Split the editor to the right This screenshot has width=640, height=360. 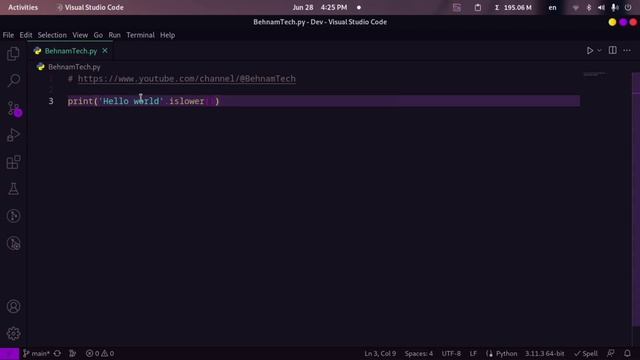pyautogui.click(x=612, y=50)
